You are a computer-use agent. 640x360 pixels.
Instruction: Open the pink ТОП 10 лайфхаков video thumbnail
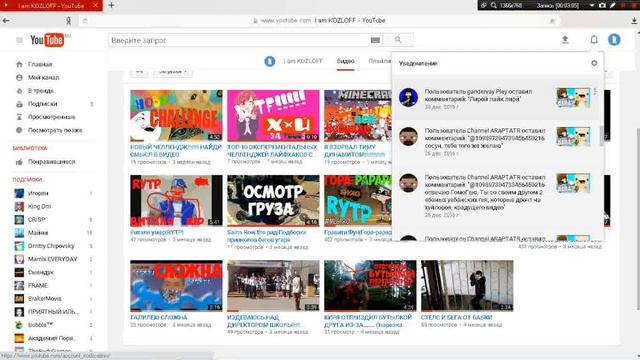(273, 116)
